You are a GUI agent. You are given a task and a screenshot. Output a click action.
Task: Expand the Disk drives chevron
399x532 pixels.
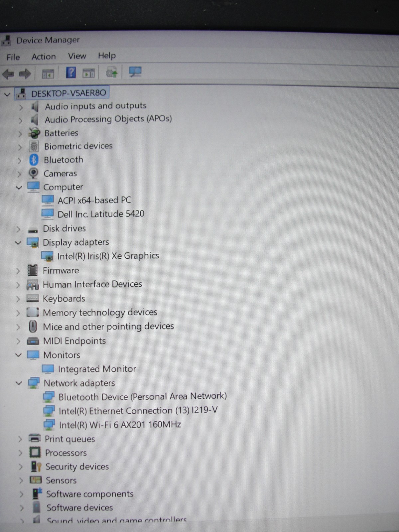tap(18, 229)
